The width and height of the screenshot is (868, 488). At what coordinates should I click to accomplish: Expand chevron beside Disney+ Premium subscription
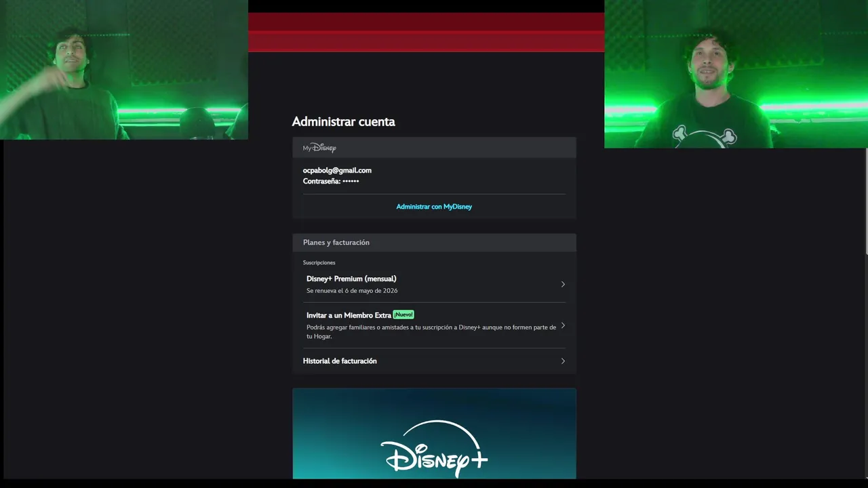tap(563, 284)
